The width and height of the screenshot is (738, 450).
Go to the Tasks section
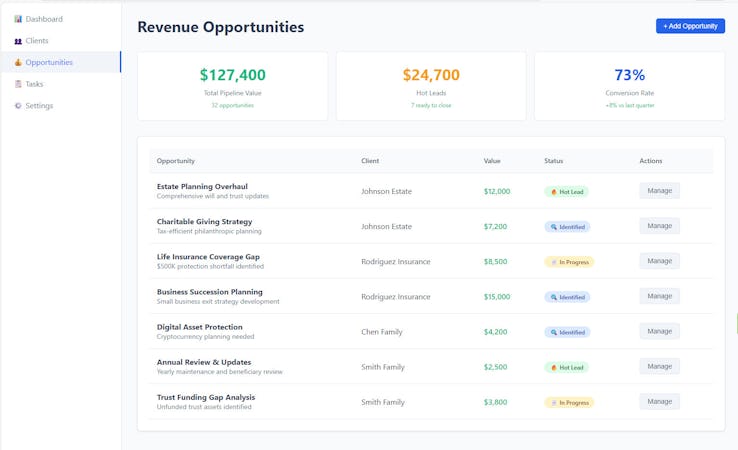tap(34, 84)
